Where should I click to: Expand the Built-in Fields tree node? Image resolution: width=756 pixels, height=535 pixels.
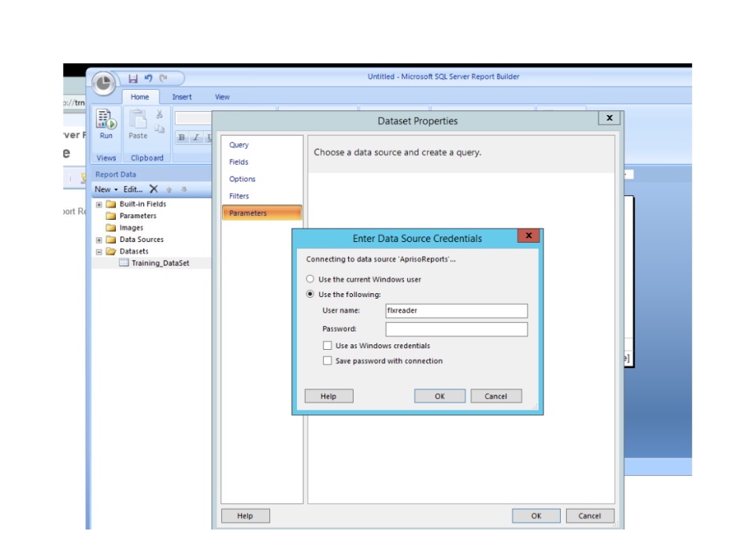pyautogui.click(x=99, y=205)
